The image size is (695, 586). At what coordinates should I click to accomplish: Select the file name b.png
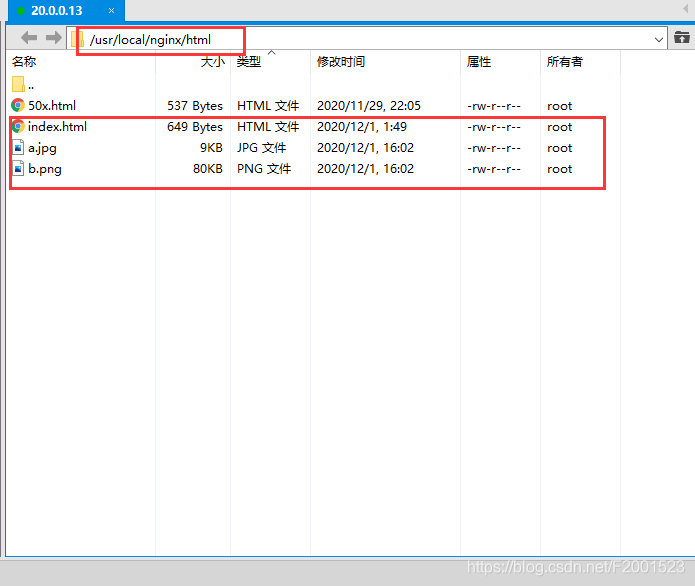coord(45,169)
